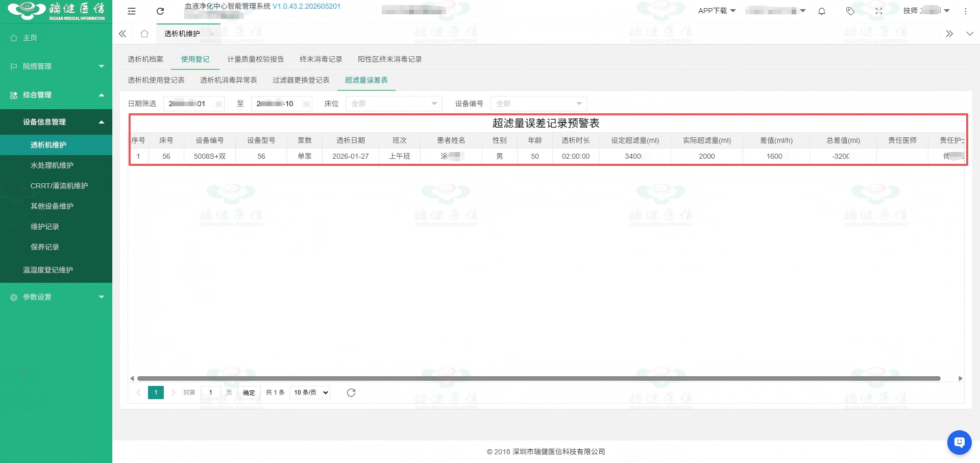Open the APP下载 dropdown

[x=717, y=11]
